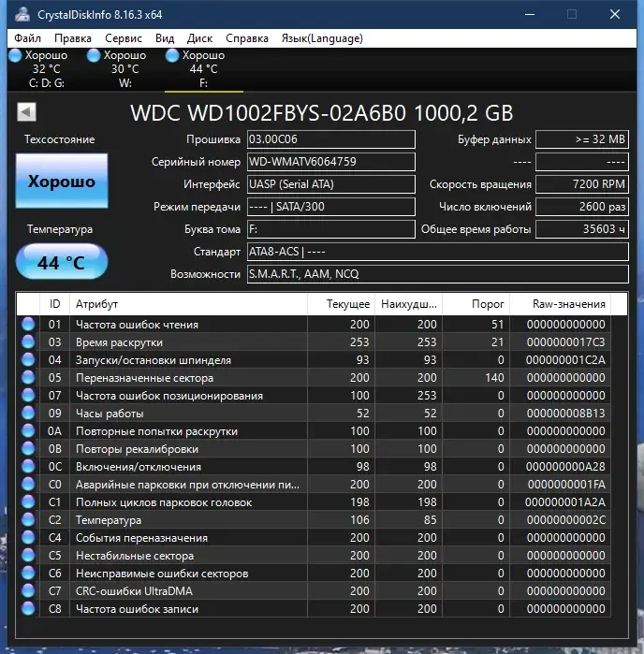Click the Скорость вращения label
The height and width of the screenshot is (654, 644).
[480, 184]
